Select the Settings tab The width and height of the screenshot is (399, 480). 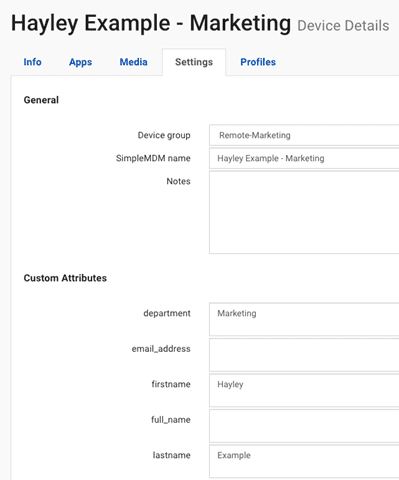click(194, 62)
